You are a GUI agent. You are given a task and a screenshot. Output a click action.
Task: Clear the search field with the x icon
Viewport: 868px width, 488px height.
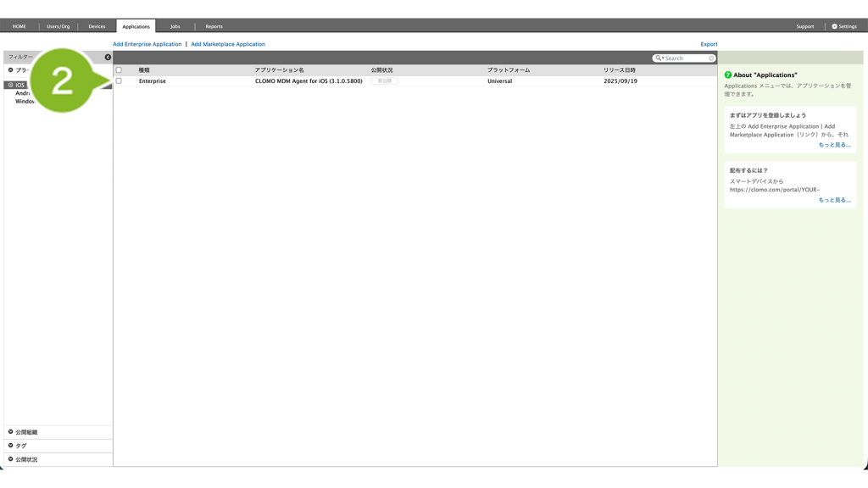(711, 58)
